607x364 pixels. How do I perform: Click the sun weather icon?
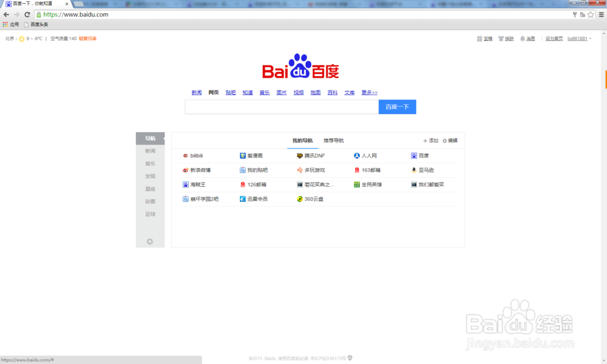pyautogui.click(x=22, y=39)
